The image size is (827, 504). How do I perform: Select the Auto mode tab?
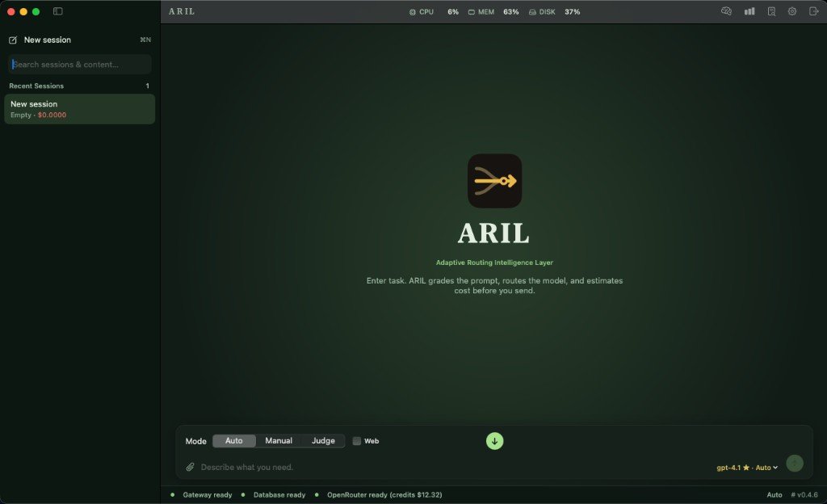click(x=234, y=441)
